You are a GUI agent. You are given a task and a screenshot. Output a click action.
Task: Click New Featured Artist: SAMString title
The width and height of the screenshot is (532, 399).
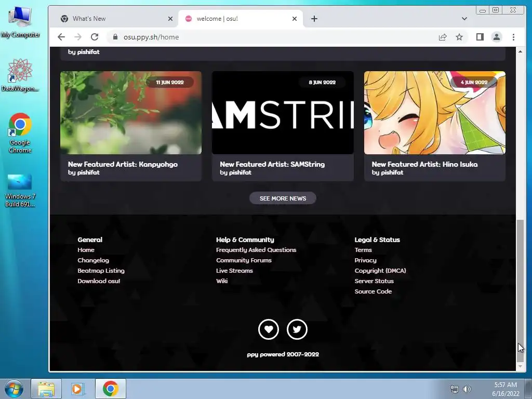272,164
